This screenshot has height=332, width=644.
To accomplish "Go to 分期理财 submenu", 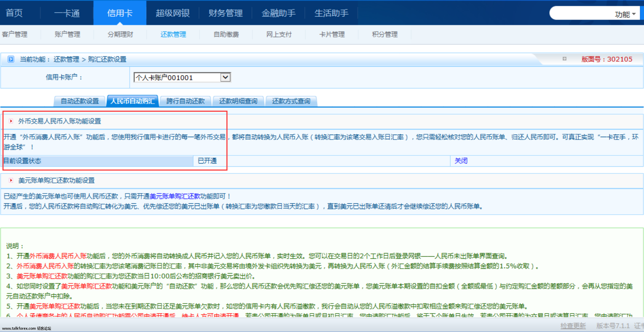I will click(120, 35).
